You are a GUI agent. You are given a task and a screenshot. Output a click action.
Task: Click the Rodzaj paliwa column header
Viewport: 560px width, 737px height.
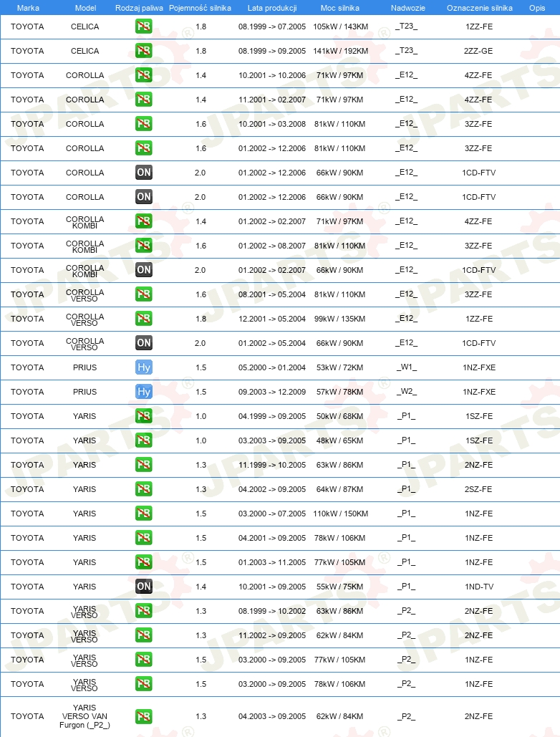point(139,8)
